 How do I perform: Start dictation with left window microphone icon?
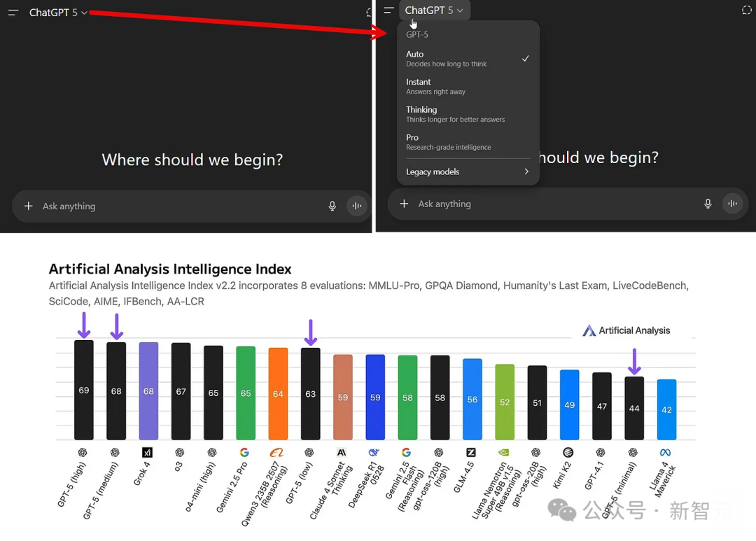click(332, 206)
